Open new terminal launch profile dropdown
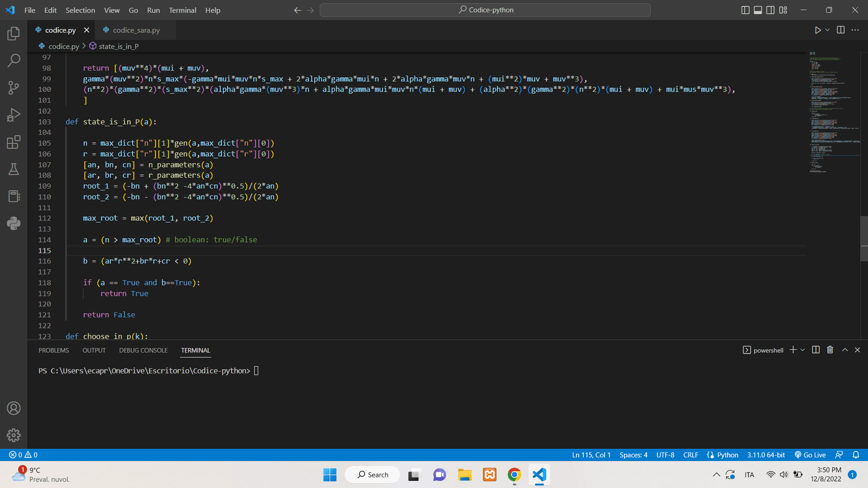 [803, 350]
